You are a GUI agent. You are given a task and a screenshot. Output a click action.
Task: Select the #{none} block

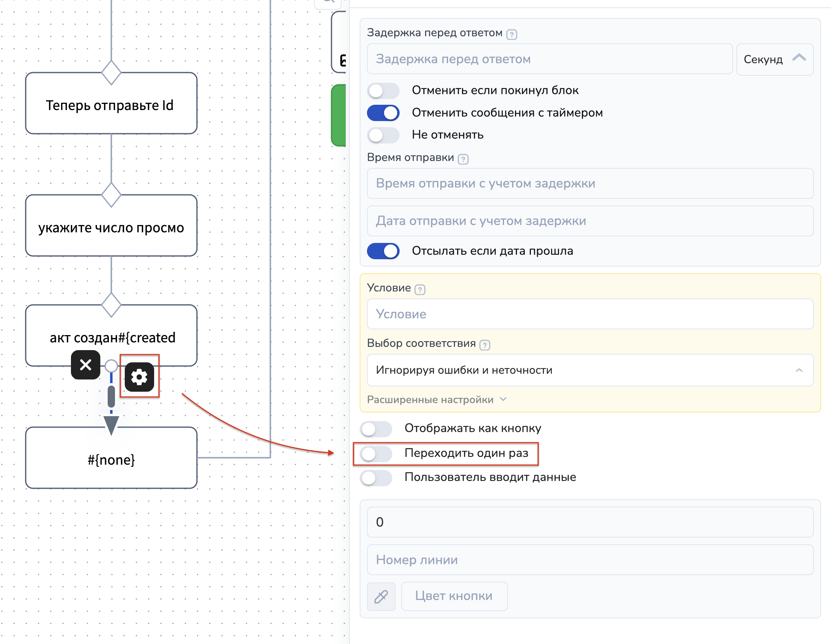(111, 460)
